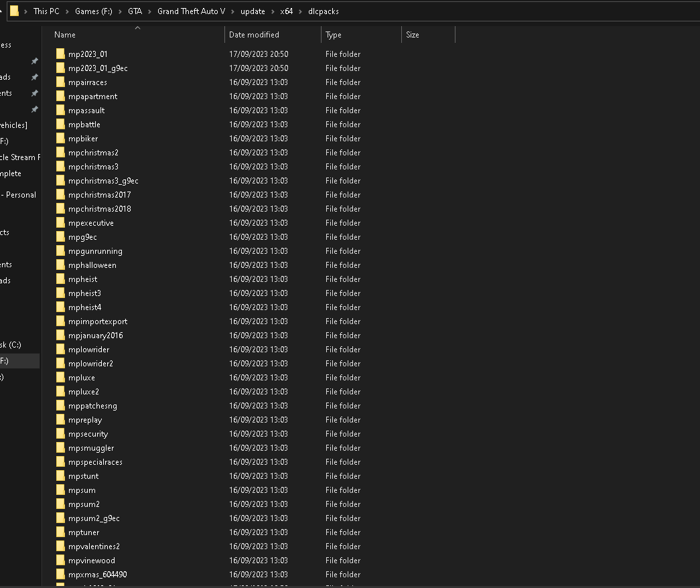The width and height of the screenshot is (700, 588).
Task: Click the mpgunrunning folder icon
Action: coord(60,251)
